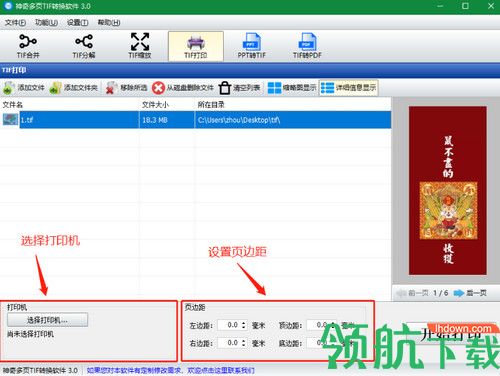Open the PPT转TIF converter
The image size is (500, 376).
251,46
